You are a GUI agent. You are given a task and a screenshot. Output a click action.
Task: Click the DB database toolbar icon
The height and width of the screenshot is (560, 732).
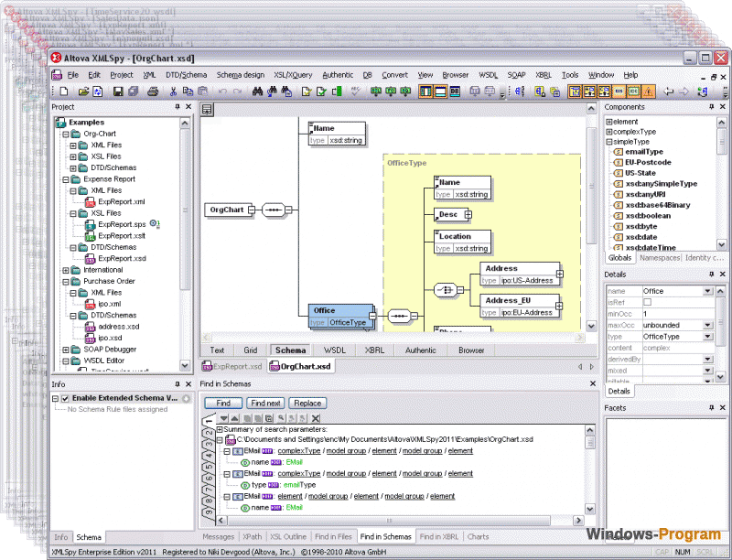(455, 92)
